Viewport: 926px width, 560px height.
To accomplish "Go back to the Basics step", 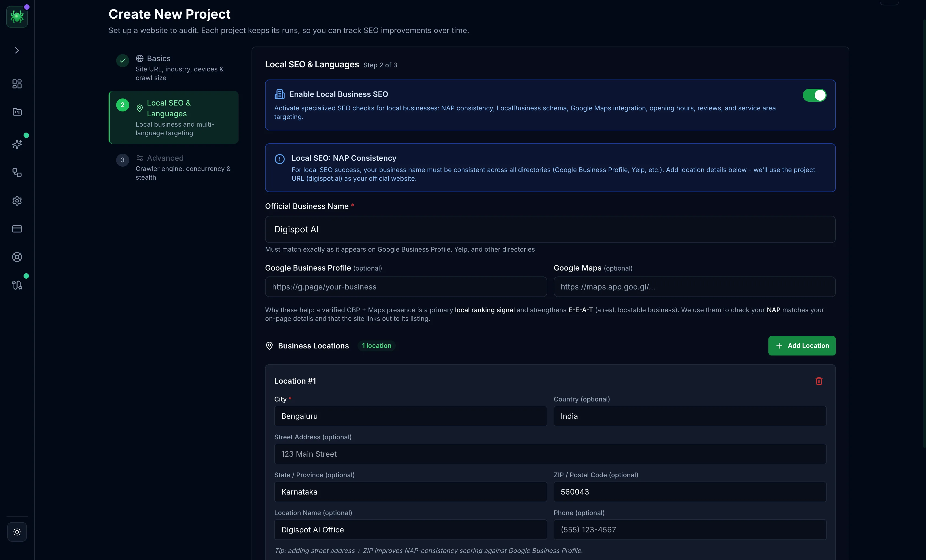I will point(173,68).
